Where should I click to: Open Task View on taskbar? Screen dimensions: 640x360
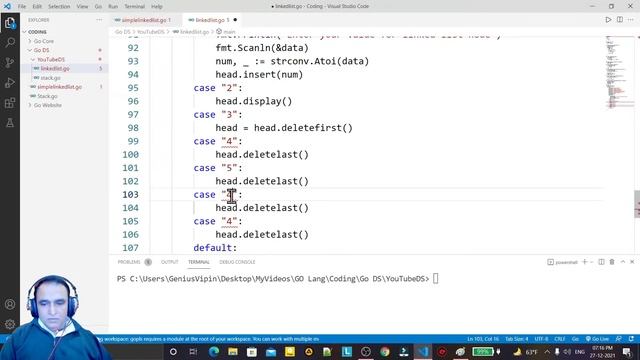(x=193, y=351)
